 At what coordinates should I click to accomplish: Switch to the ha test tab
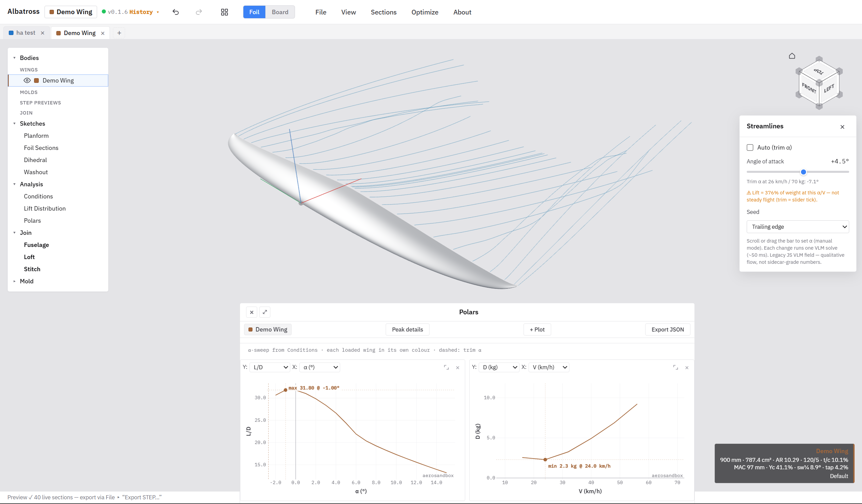pos(26,33)
